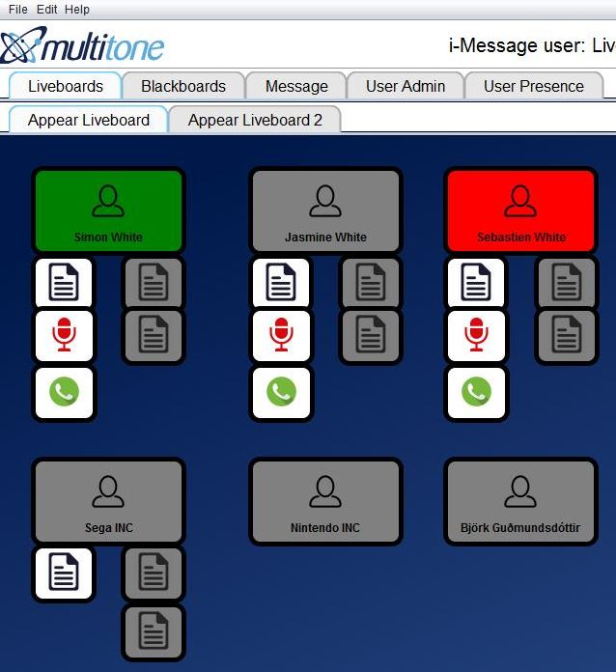Click lower grey document icon under Sega INC
Image resolution: width=616 pixels, height=672 pixels.
154,631
